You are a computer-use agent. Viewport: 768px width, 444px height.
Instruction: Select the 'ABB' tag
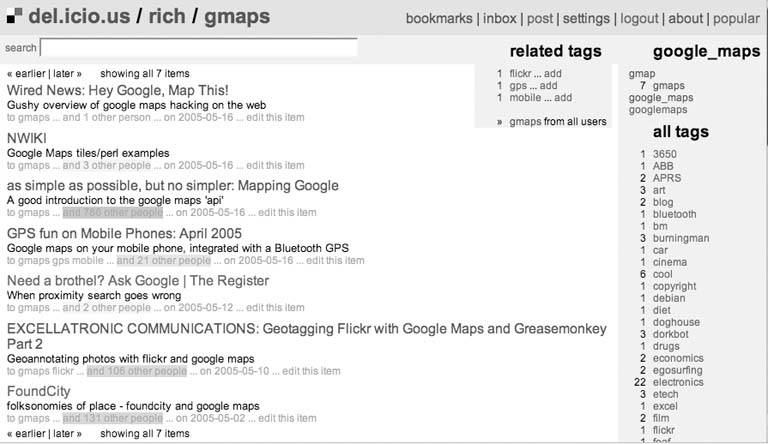(x=663, y=166)
